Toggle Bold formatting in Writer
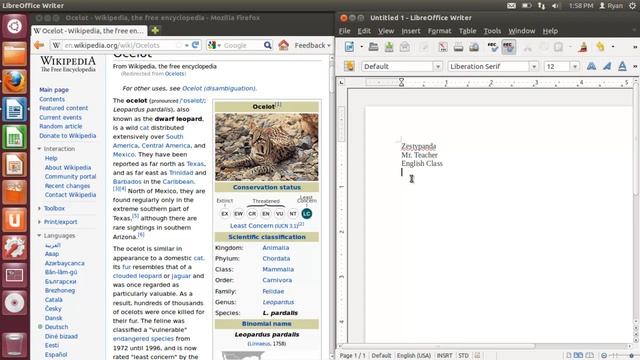This screenshot has width=640, height=360. (591, 66)
